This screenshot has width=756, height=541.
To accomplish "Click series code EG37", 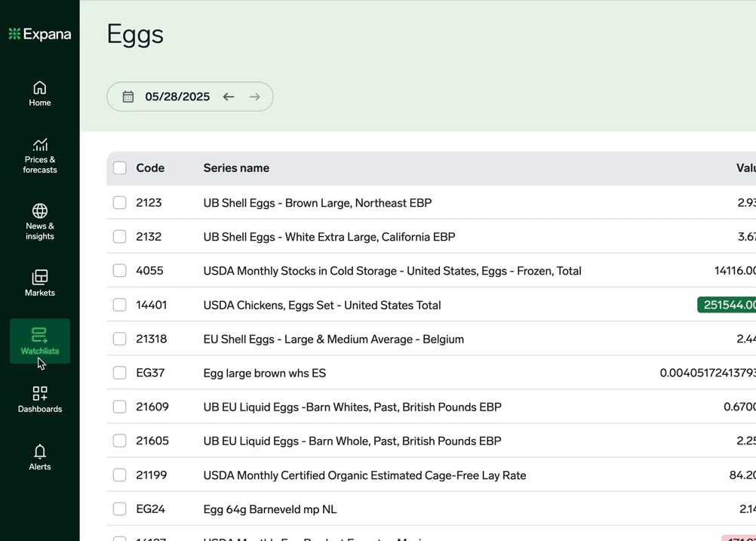I will click(150, 373).
